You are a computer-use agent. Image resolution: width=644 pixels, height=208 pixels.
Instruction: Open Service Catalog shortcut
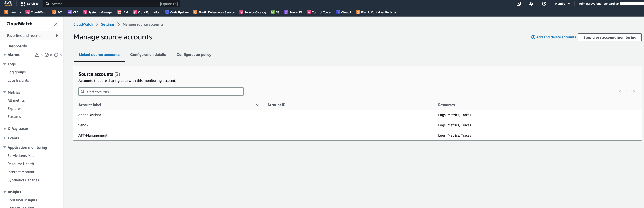pos(253,12)
